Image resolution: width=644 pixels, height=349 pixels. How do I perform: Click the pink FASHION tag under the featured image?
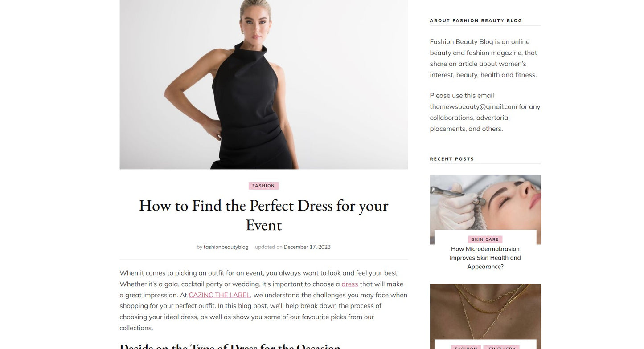pos(263,186)
